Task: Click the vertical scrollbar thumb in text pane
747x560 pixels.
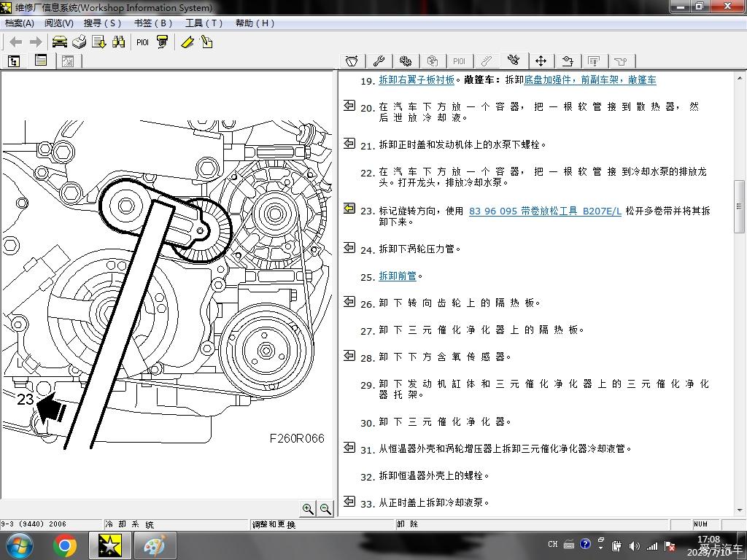Action: click(740, 206)
